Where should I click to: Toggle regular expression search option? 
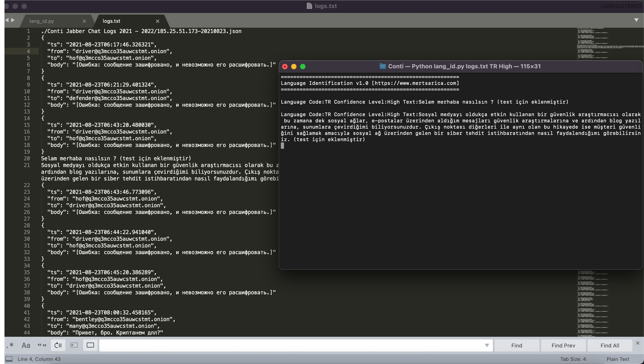[x=10, y=345]
